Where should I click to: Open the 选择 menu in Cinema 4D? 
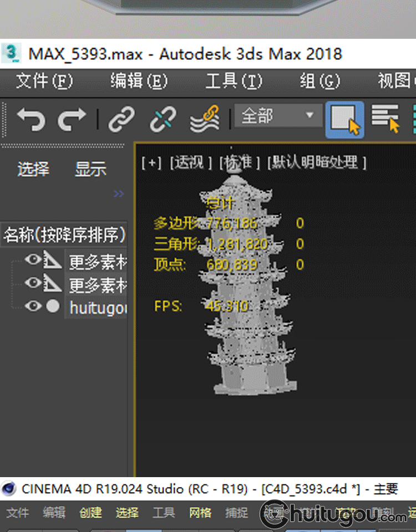(x=128, y=512)
